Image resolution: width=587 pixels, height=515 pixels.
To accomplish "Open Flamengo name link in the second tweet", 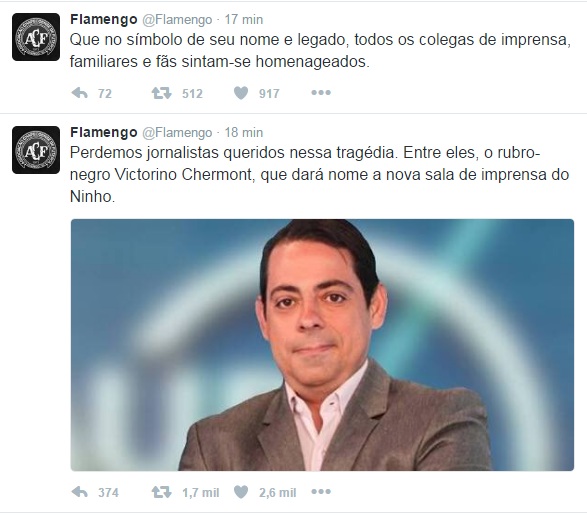I will pyautogui.click(x=104, y=132).
